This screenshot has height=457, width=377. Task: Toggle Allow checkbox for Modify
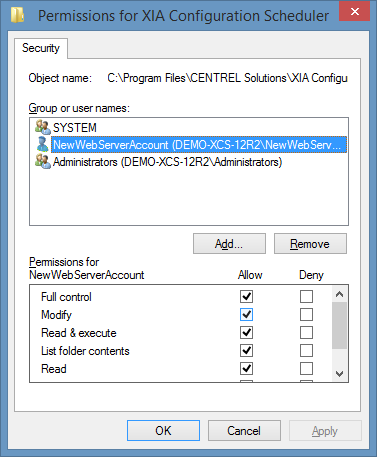pyautogui.click(x=246, y=314)
